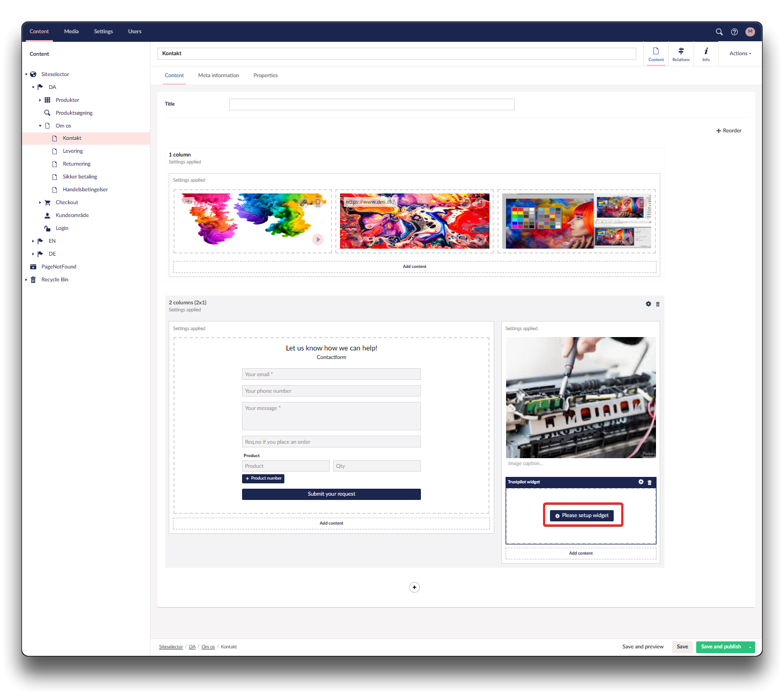Image resolution: width=784 pixels, height=695 pixels.
Task: Click the Om os breadcrumb link
Action: [x=208, y=647]
